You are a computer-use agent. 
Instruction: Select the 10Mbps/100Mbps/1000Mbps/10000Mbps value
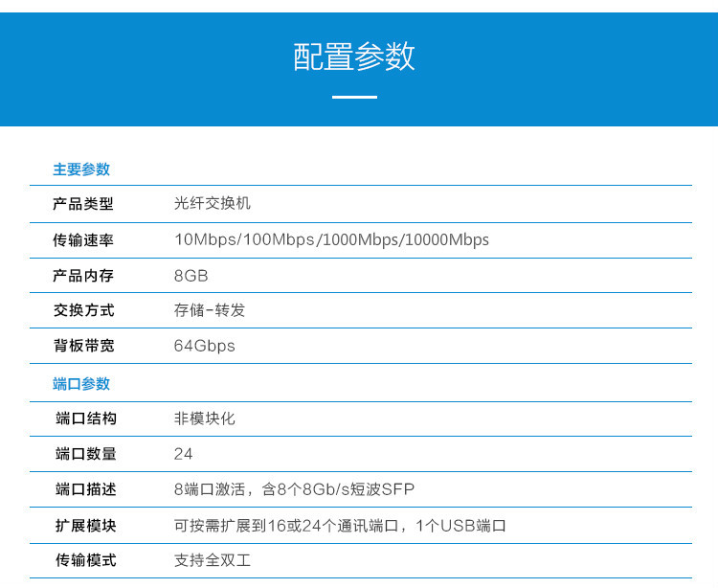pyautogui.click(x=331, y=240)
